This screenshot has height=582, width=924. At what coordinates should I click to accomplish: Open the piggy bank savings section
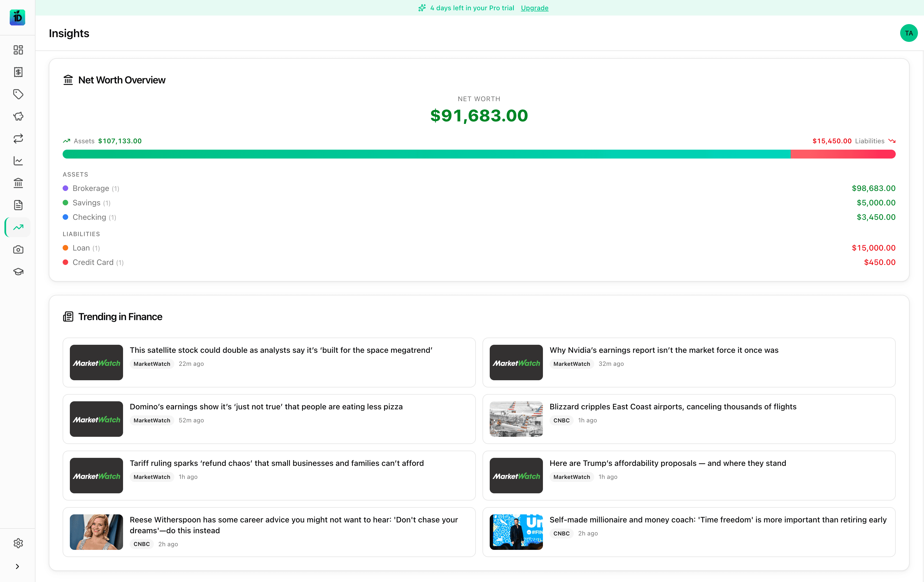tap(18, 117)
